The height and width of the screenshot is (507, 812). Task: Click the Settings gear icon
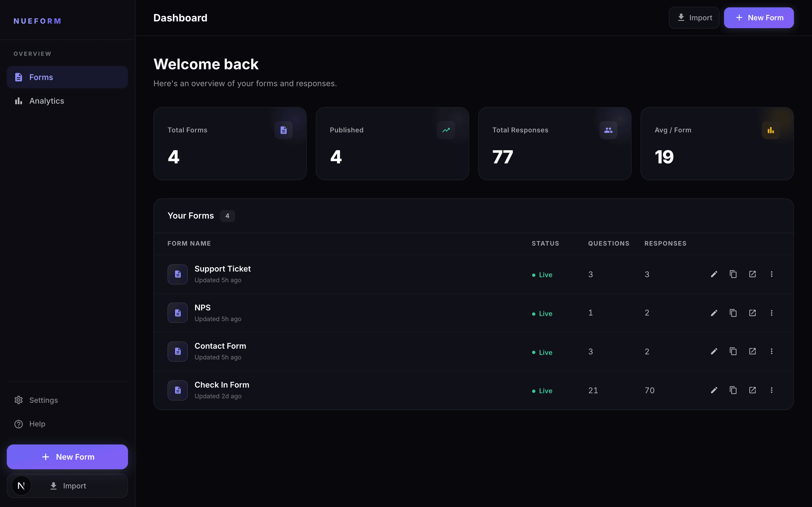pos(18,400)
